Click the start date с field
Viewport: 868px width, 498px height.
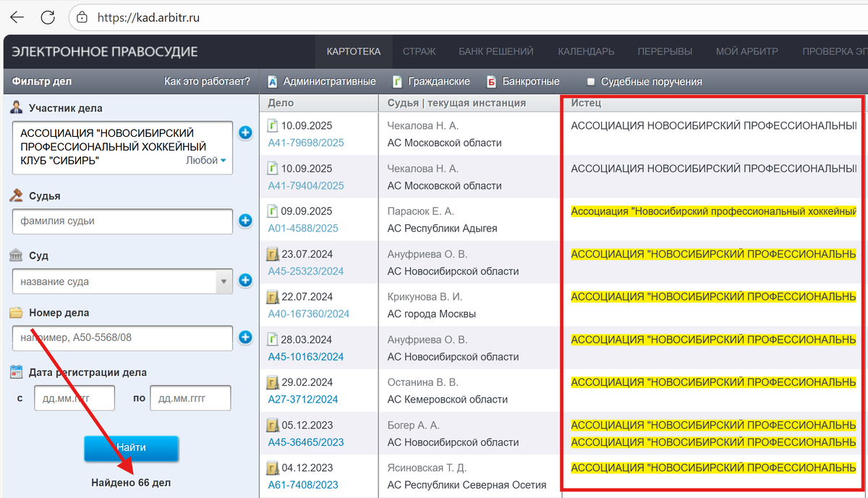click(x=75, y=398)
